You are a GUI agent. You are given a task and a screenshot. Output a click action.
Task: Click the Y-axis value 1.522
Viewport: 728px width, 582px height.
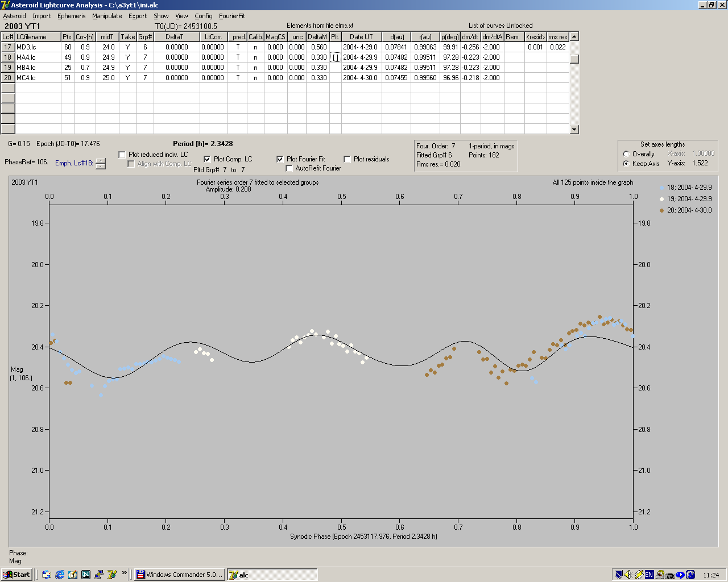[700, 163]
